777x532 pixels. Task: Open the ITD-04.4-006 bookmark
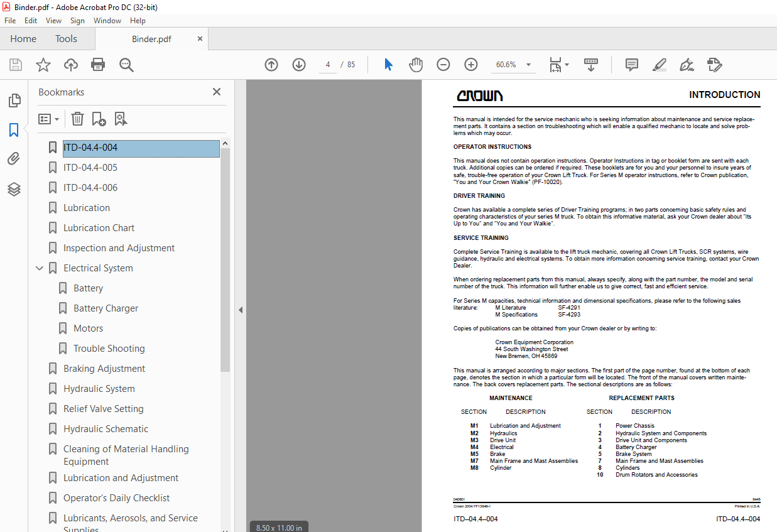[90, 188]
